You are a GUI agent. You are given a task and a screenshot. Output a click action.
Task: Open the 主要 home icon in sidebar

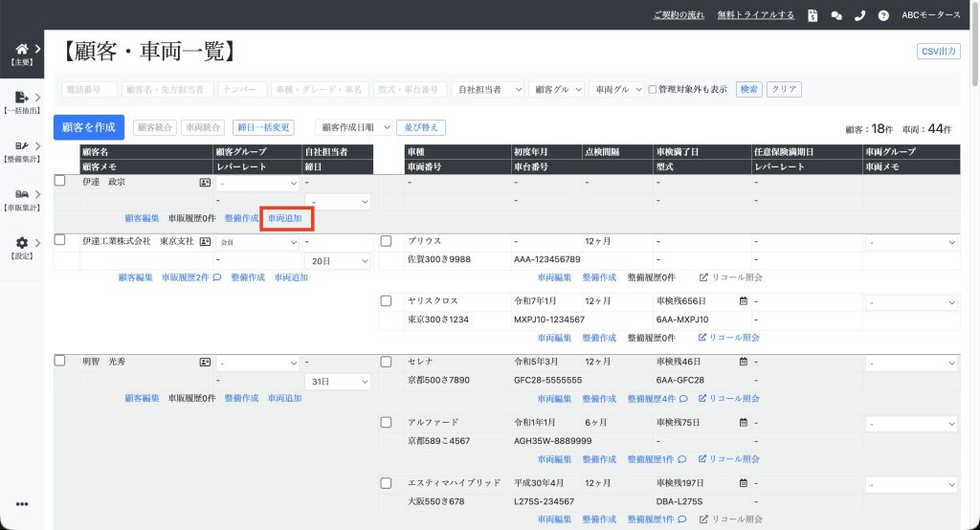[x=22, y=50]
